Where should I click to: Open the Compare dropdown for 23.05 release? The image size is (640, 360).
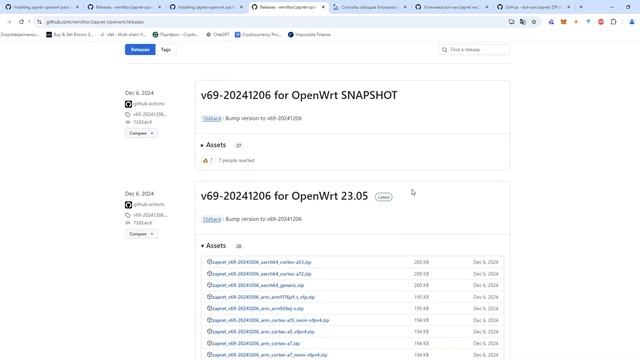[141, 234]
